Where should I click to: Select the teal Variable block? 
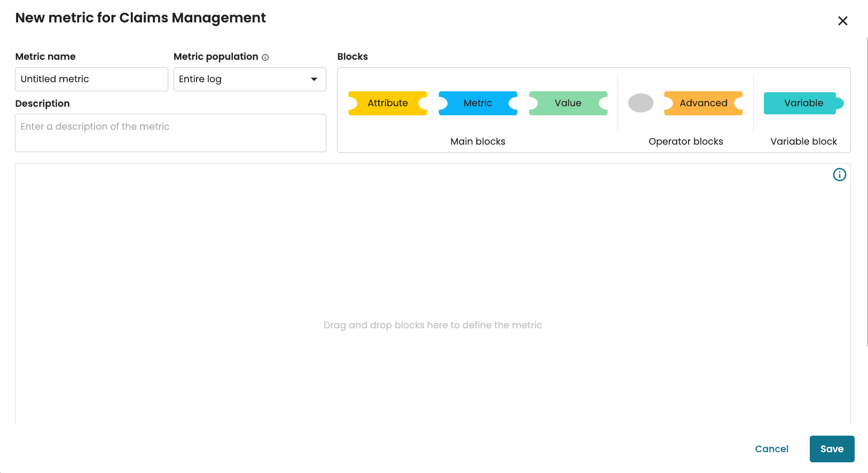[x=803, y=103]
